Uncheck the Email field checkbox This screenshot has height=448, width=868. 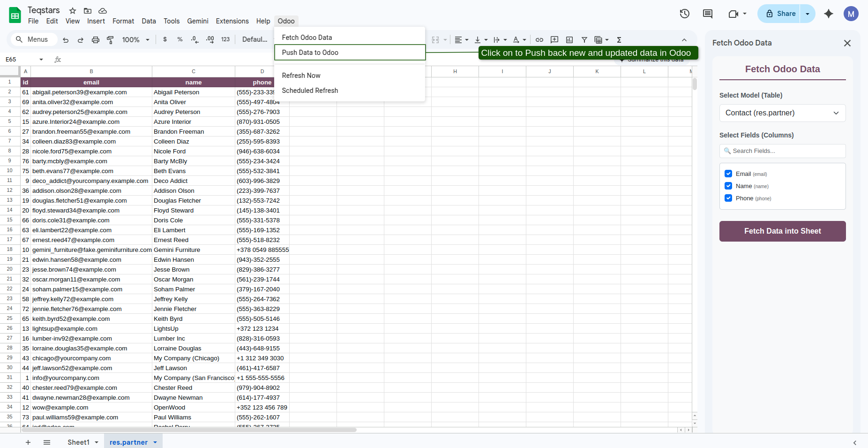(x=728, y=174)
